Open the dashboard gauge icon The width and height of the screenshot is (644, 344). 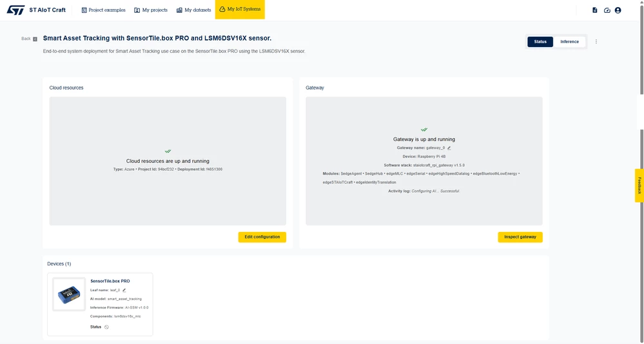coord(607,10)
